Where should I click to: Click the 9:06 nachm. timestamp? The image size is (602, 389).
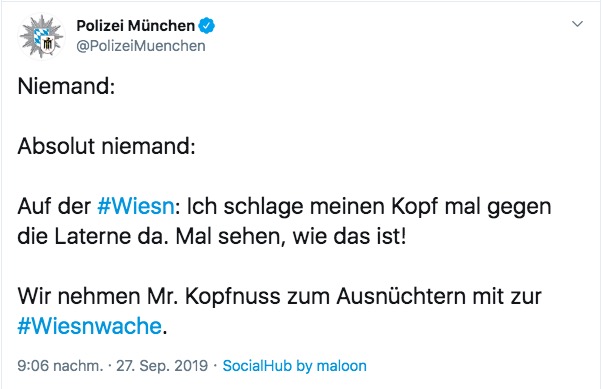pos(60,366)
